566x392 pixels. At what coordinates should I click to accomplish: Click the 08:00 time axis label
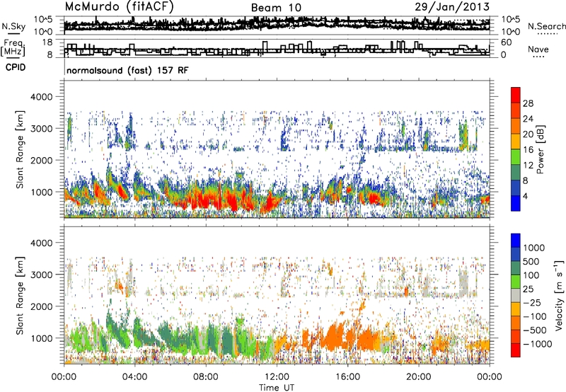(x=206, y=377)
